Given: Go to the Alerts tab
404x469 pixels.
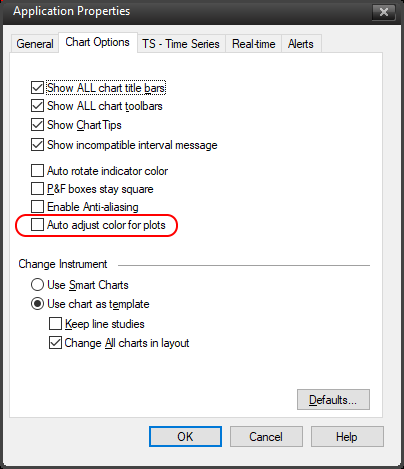Looking at the screenshot, I should pos(301,44).
